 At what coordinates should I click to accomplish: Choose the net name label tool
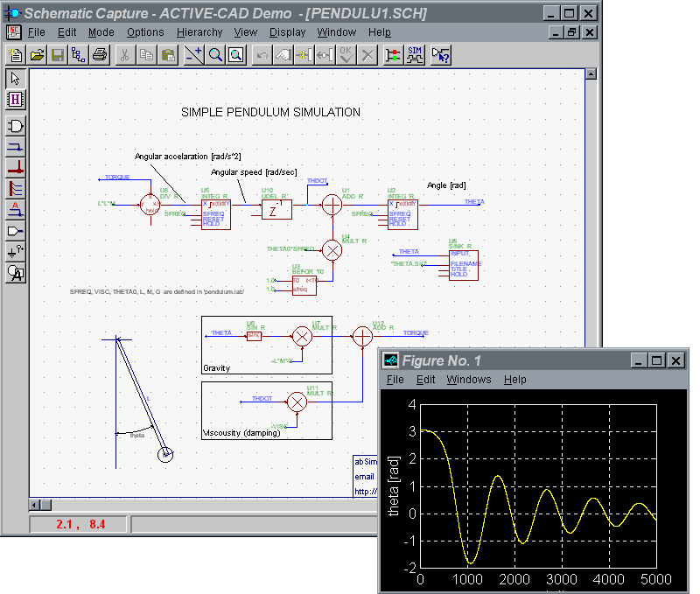[x=15, y=209]
